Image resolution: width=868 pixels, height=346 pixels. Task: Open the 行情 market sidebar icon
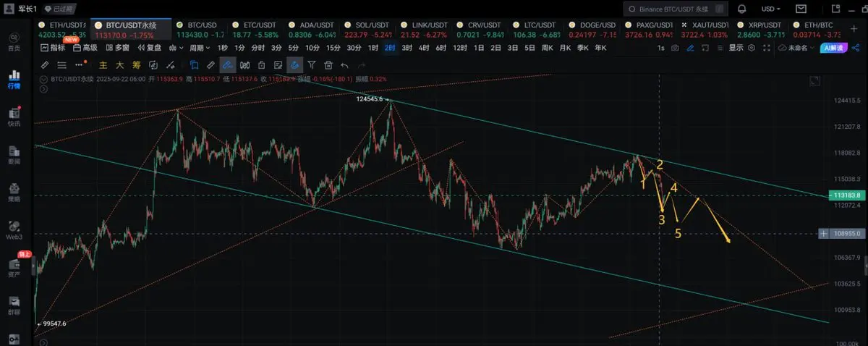[x=14, y=80]
